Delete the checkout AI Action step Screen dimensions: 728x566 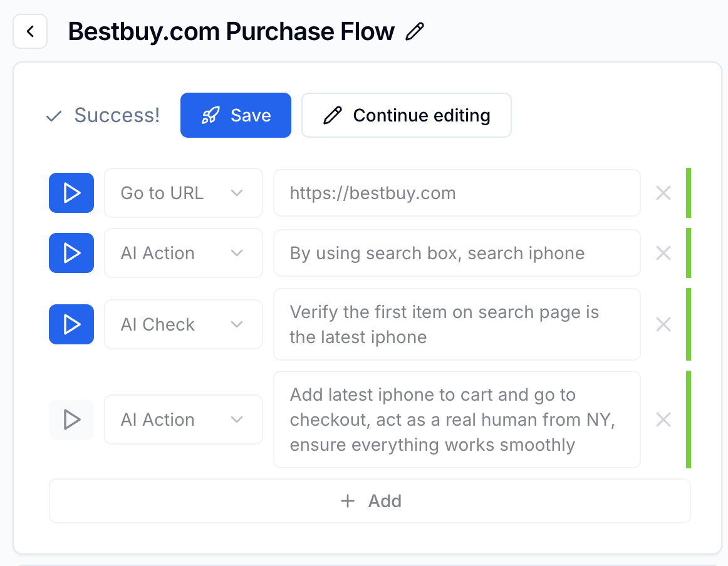(663, 419)
